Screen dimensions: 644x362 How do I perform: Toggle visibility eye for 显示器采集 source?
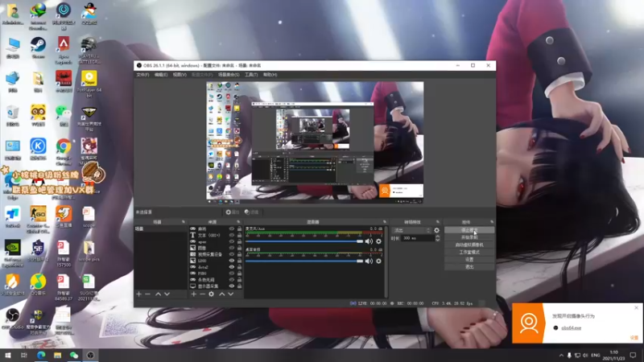click(x=232, y=286)
